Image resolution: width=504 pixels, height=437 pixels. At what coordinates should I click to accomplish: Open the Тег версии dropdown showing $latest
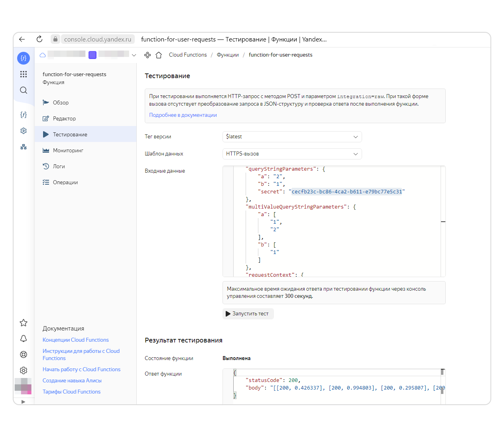[292, 137]
